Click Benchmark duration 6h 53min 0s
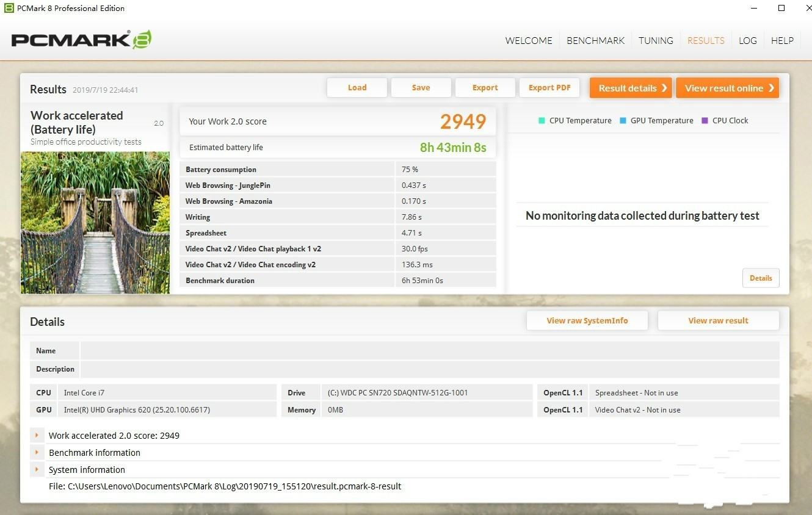The width and height of the screenshot is (812, 515). (x=422, y=281)
